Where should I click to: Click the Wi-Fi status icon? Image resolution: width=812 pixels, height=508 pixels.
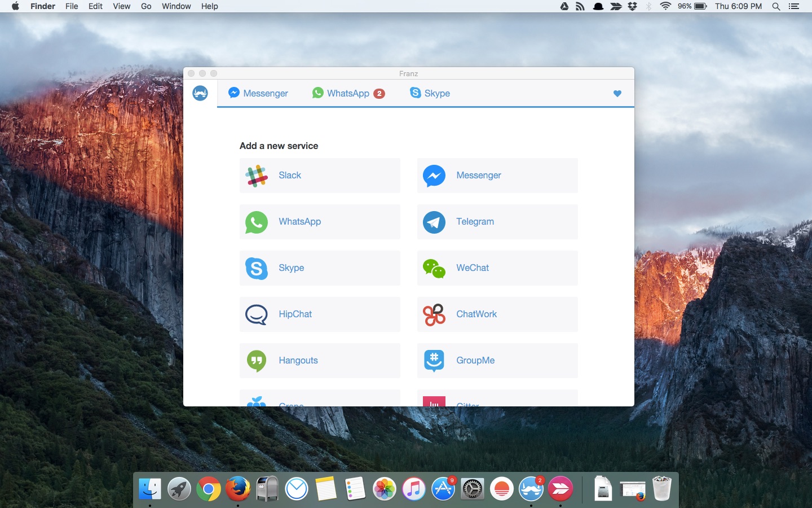[665, 6]
